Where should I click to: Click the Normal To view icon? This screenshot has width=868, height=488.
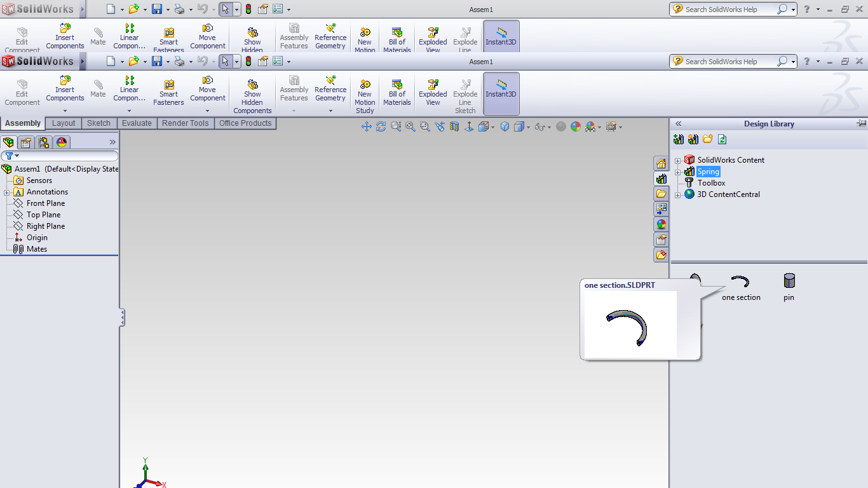469,126
